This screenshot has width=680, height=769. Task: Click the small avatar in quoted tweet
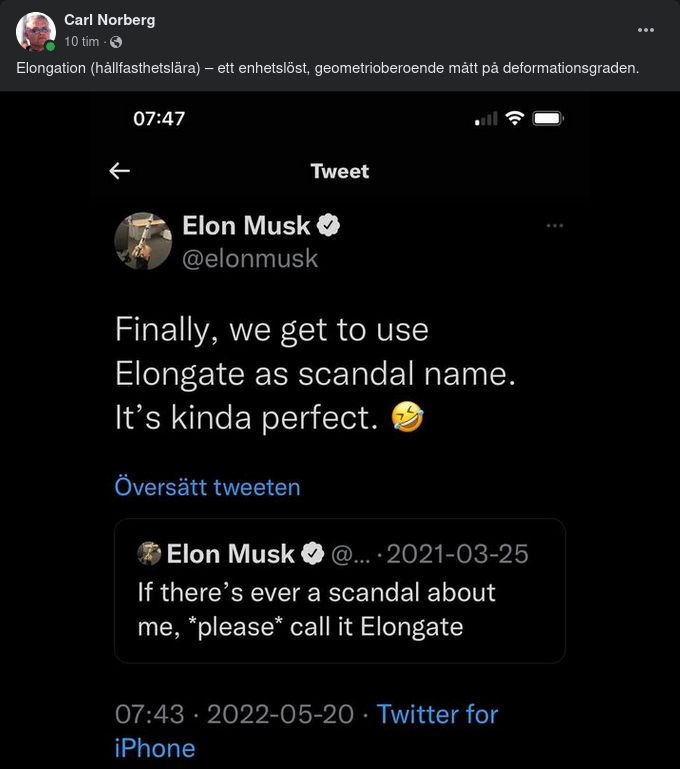pyautogui.click(x=149, y=553)
